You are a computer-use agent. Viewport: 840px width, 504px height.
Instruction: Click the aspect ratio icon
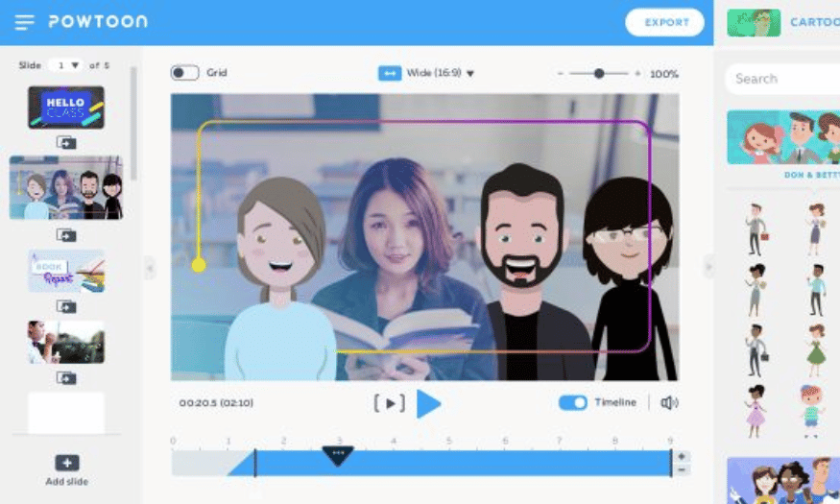click(390, 73)
